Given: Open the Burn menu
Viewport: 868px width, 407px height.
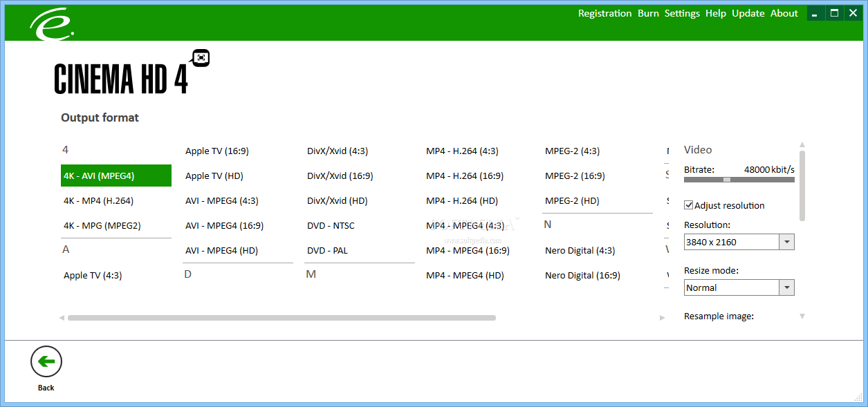Looking at the screenshot, I should click(x=648, y=13).
